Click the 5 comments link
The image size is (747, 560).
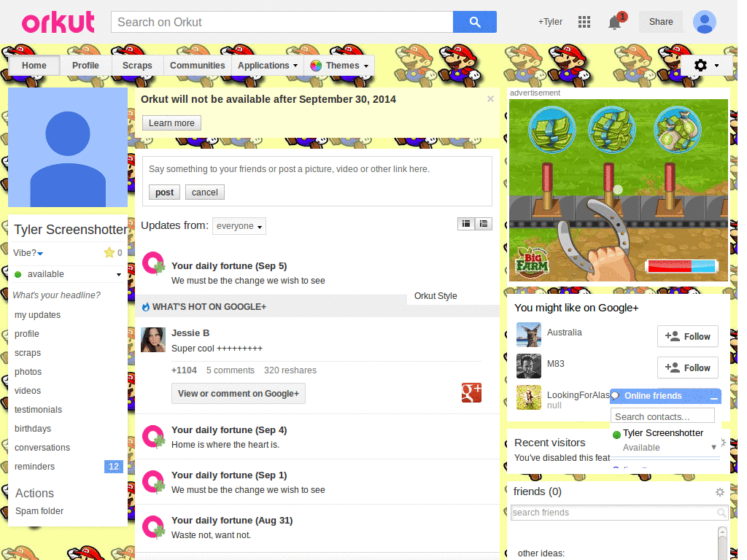[230, 370]
